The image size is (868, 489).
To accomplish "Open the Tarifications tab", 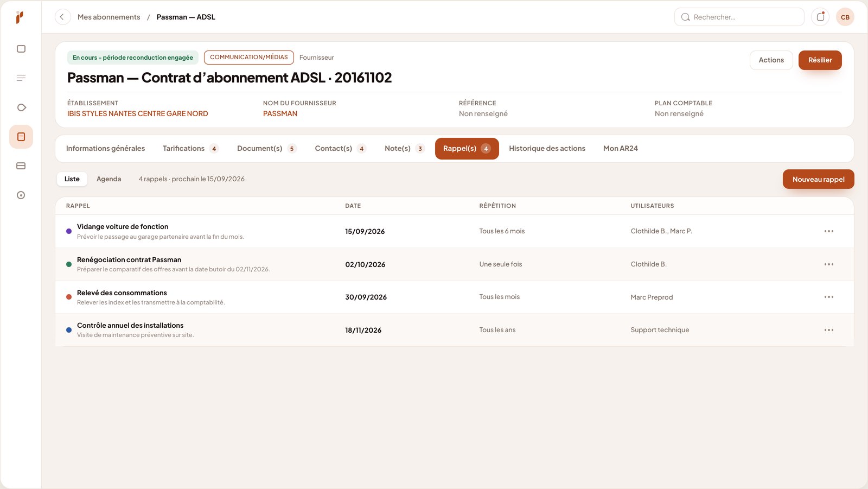I will [x=190, y=149].
